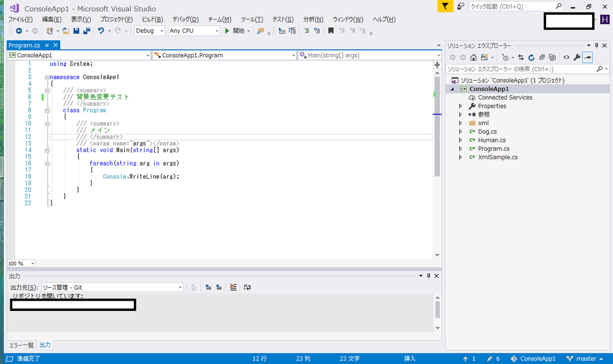Click the split editor handle above the scrollbar
Viewport: 613px width, 364px height.
click(x=437, y=65)
